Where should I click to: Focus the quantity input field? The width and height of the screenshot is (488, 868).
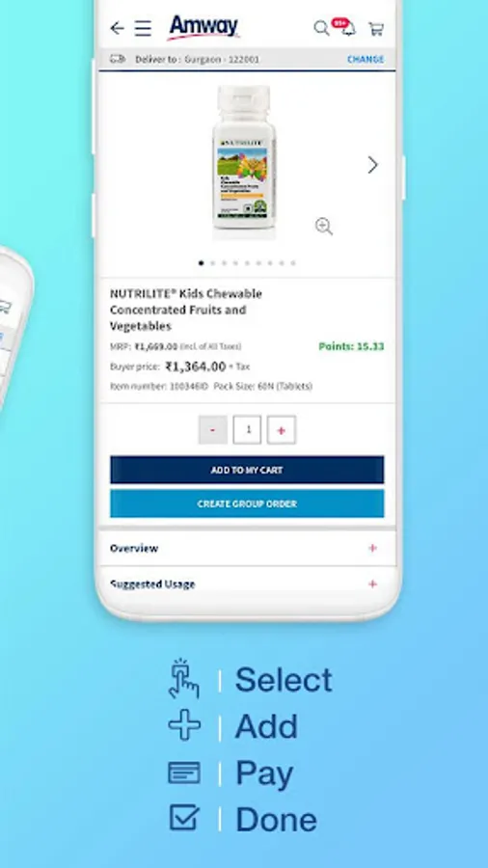point(247,430)
